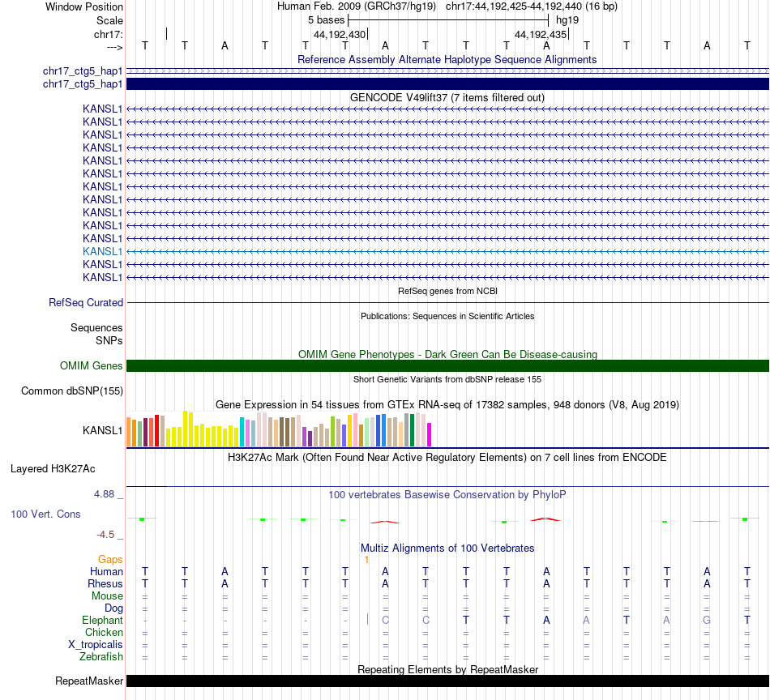Click 'GENCODE V49lift37 (7 items filtered out)' title
This screenshot has width=770, height=700.
(x=447, y=98)
